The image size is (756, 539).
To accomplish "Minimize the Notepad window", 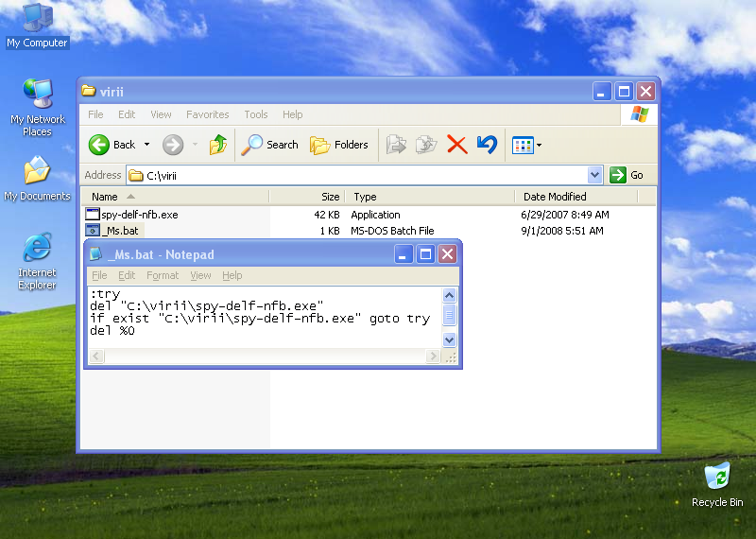I will pos(404,254).
